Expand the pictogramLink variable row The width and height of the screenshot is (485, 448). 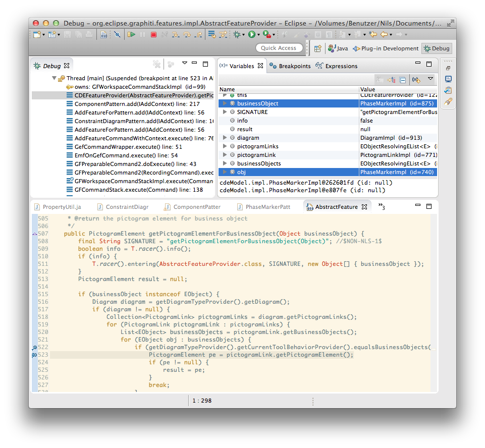[x=225, y=155]
